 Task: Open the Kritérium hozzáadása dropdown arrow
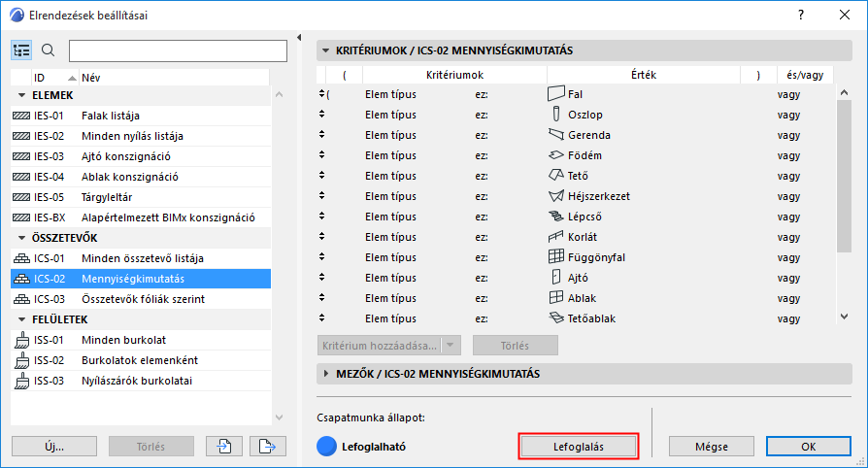tap(451, 345)
